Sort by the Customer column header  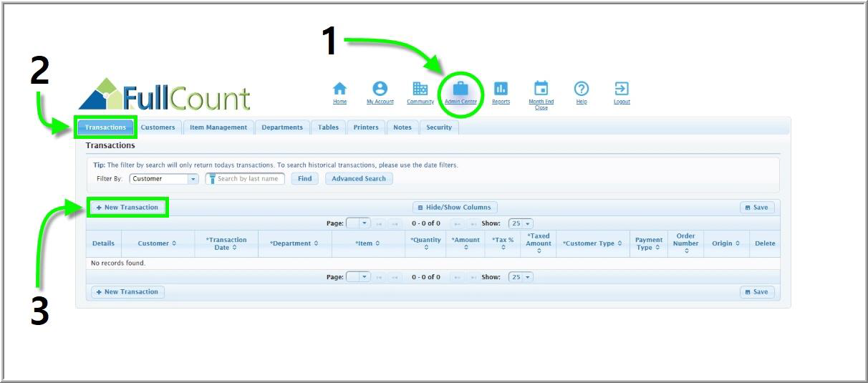coord(157,243)
